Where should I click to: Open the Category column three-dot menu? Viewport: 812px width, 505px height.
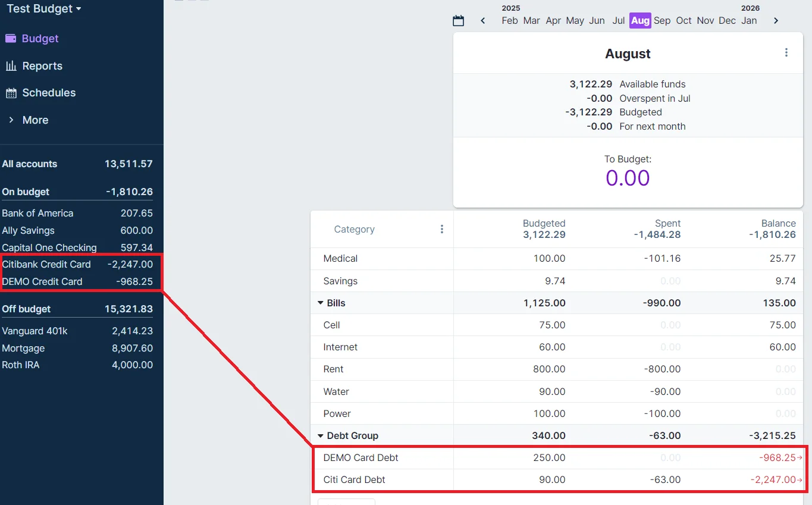click(x=441, y=230)
